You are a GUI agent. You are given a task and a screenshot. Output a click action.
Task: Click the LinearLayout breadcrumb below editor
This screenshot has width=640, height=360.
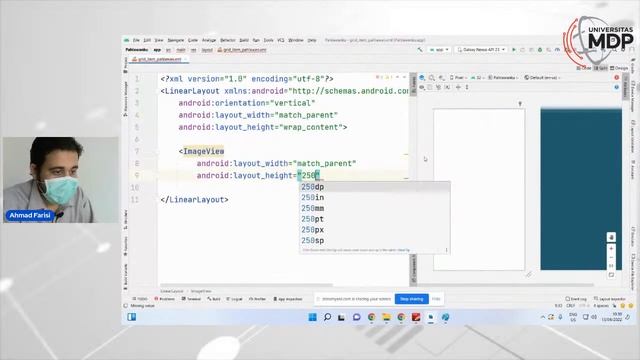(172, 291)
